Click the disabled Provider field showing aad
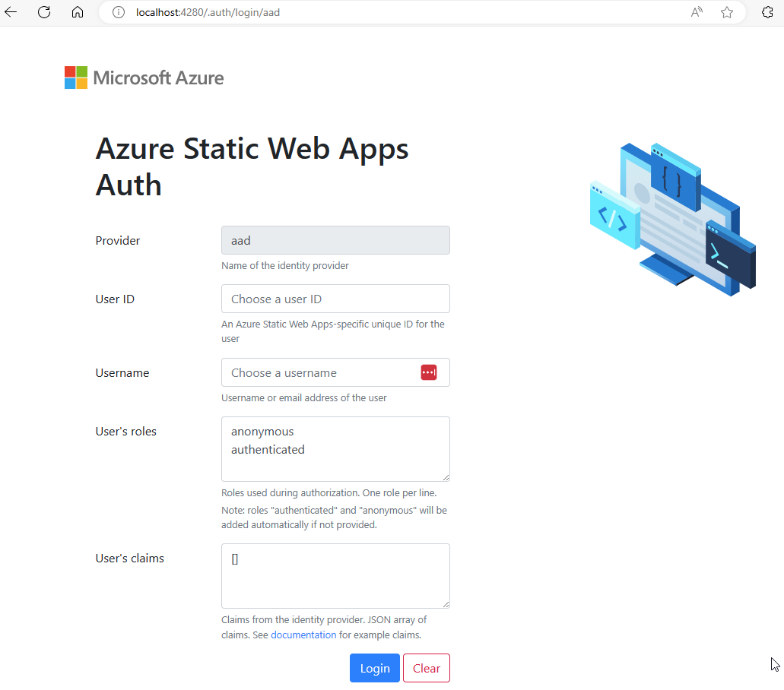 click(335, 240)
